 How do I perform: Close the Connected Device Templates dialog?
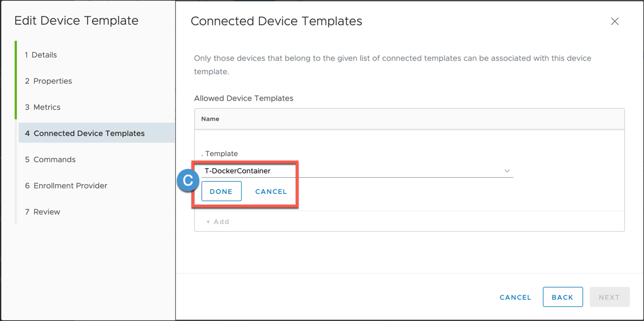pyautogui.click(x=614, y=21)
